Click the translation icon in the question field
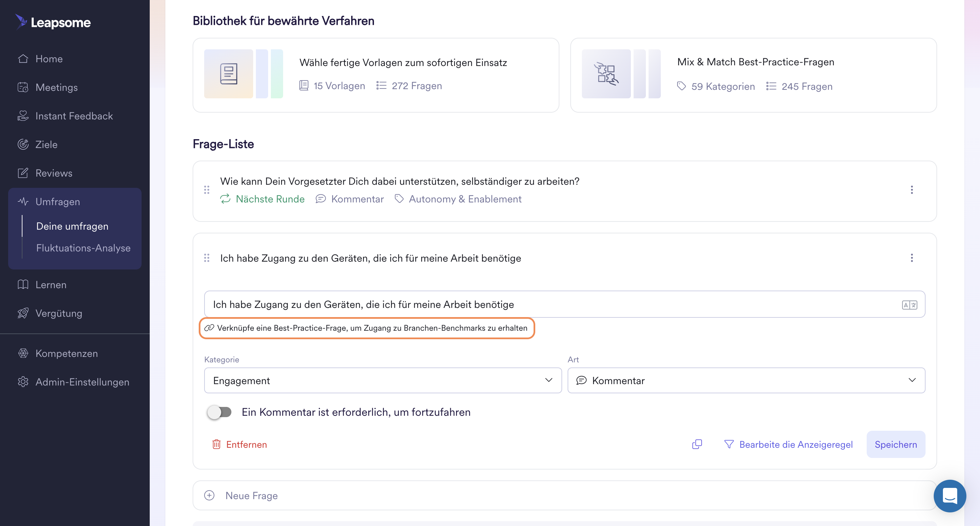 click(909, 305)
